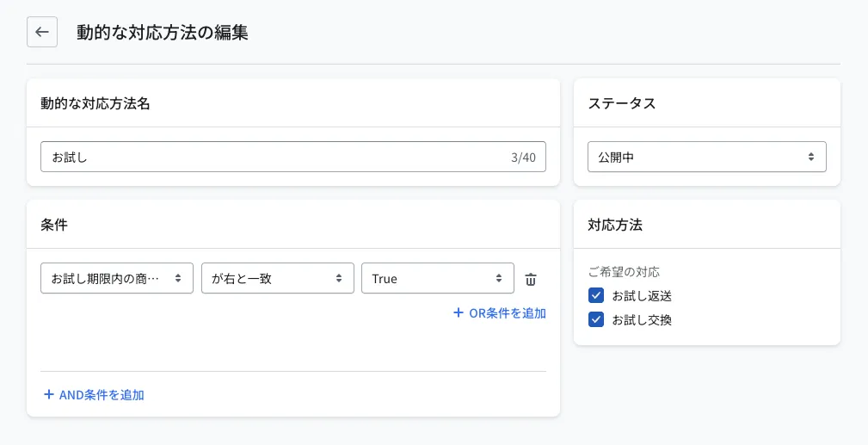Click the 3/40 character counter
The image size is (868, 445).
523,158
